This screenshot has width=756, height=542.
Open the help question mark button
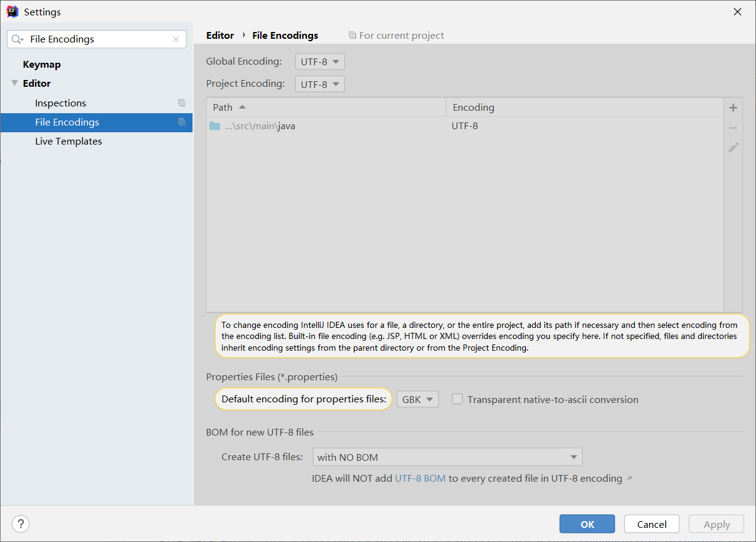pos(20,524)
